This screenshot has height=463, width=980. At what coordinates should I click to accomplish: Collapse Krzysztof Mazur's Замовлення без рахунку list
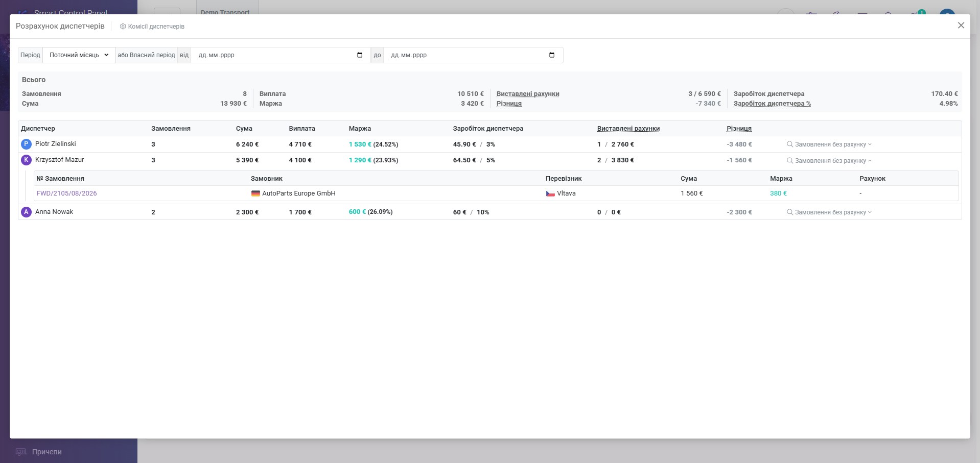tap(829, 161)
